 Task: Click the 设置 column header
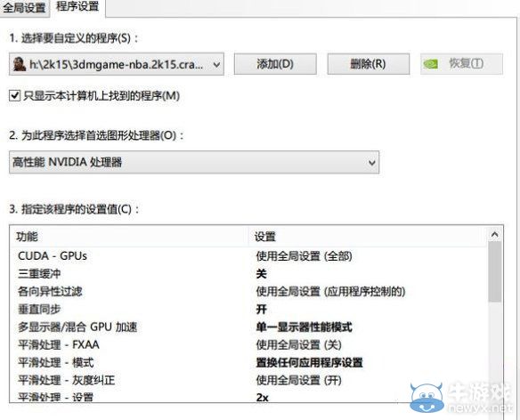(368, 237)
